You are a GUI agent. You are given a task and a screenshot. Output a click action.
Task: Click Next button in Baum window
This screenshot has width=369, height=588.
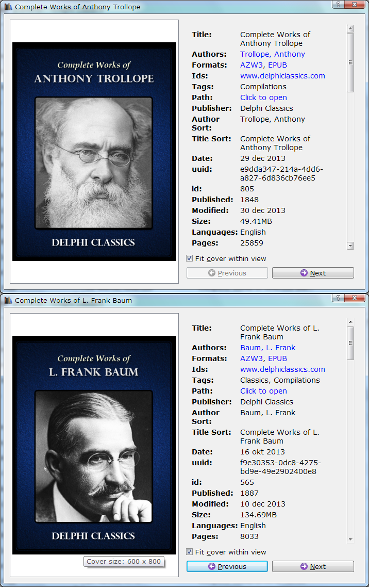click(x=313, y=567)
